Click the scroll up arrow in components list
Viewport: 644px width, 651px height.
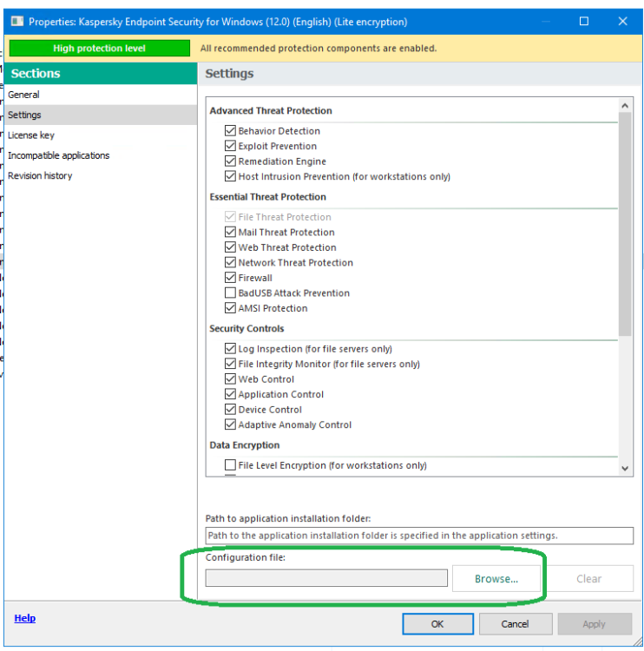[x=625, y=106]
